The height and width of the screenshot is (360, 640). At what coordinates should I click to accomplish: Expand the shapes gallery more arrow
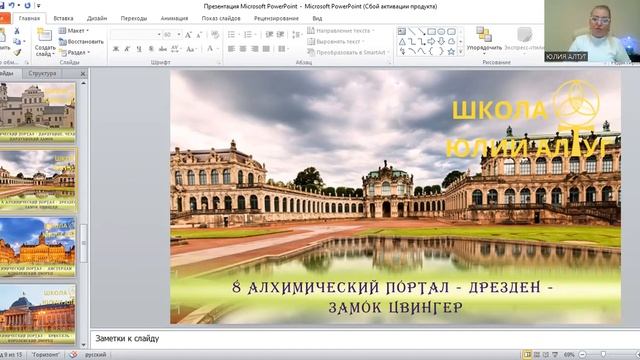tap(460, 52)
